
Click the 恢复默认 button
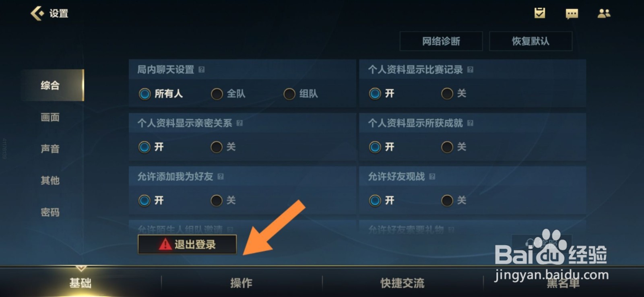coord(530,41)
